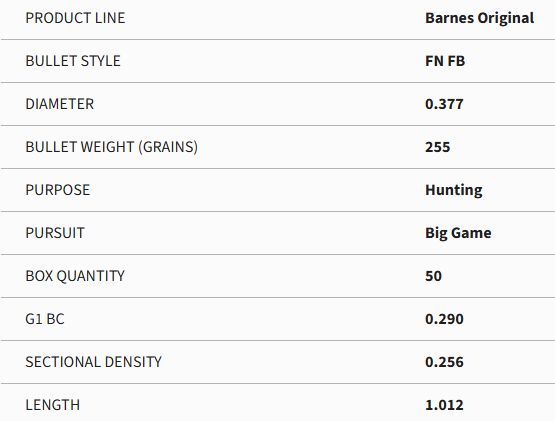The width and height of the screenshot is (555, 421).
Task: Click the PURSUIT label
Action: 55,233
